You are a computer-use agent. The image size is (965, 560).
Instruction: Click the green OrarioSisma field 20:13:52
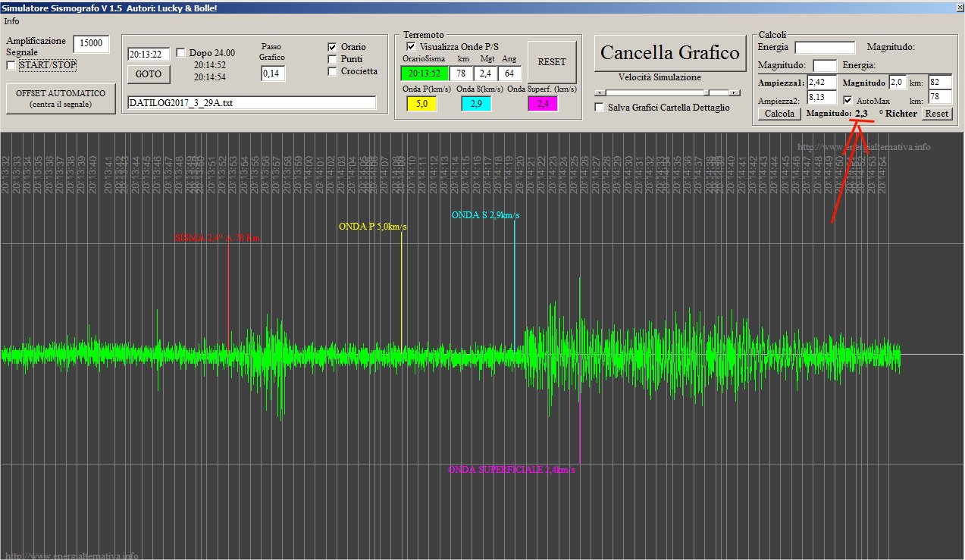click(425, 74)
